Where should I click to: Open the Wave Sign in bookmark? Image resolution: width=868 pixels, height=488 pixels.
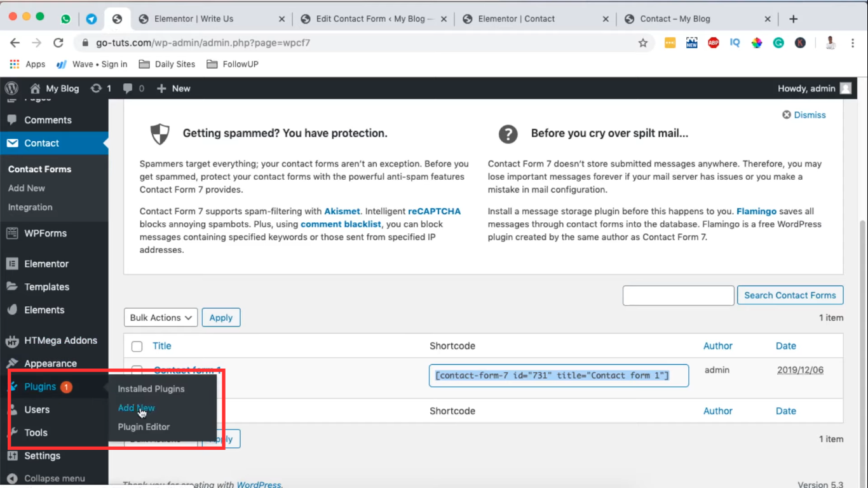[x=92, y=64]
